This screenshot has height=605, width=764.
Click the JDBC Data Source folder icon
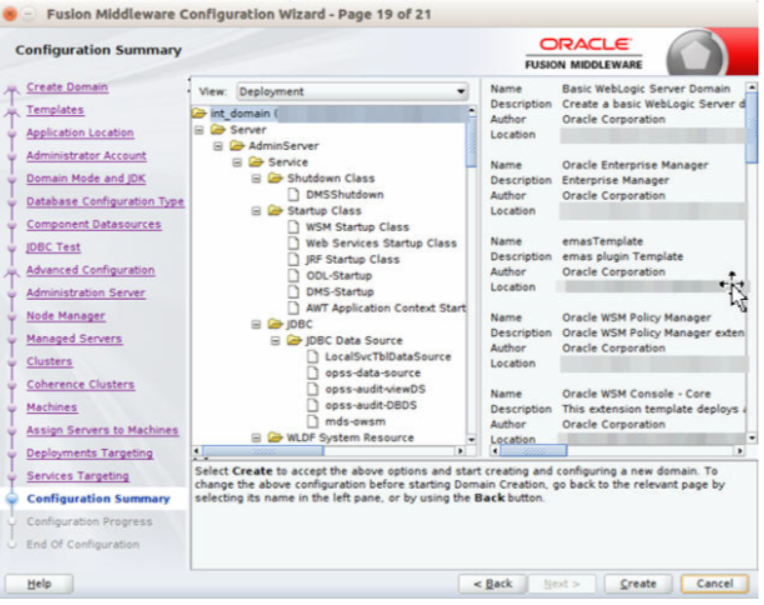click(294, 340)
